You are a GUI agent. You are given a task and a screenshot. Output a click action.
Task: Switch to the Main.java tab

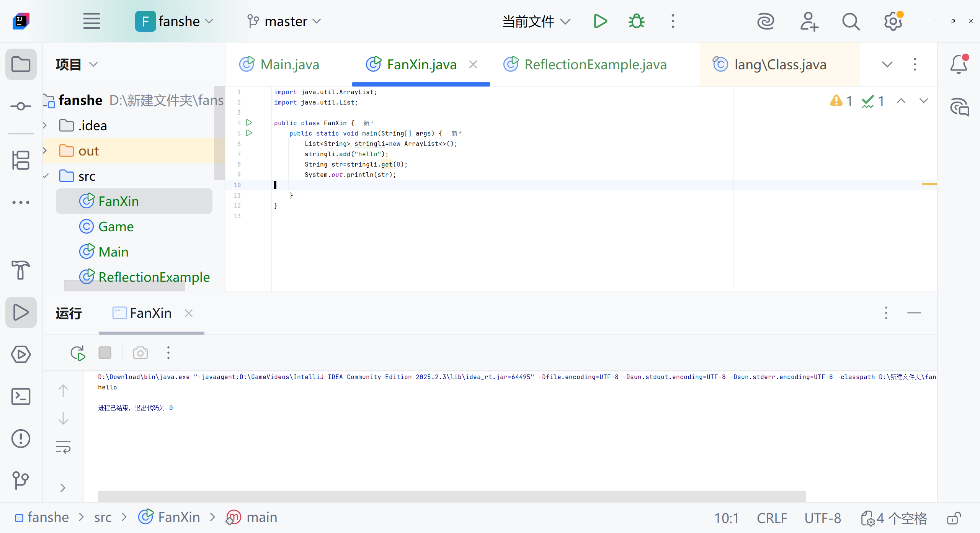289,64
